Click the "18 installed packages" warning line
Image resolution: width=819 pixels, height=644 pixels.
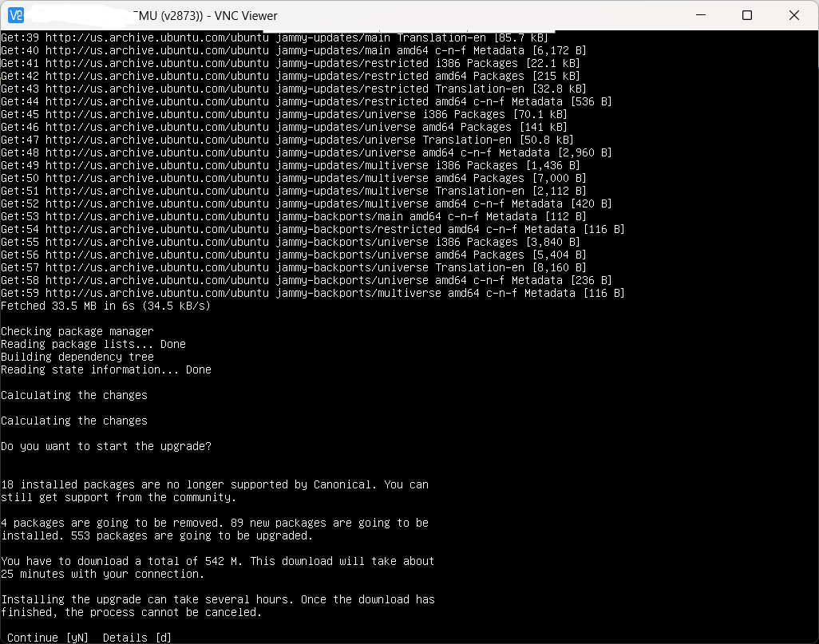click(214, 484)
